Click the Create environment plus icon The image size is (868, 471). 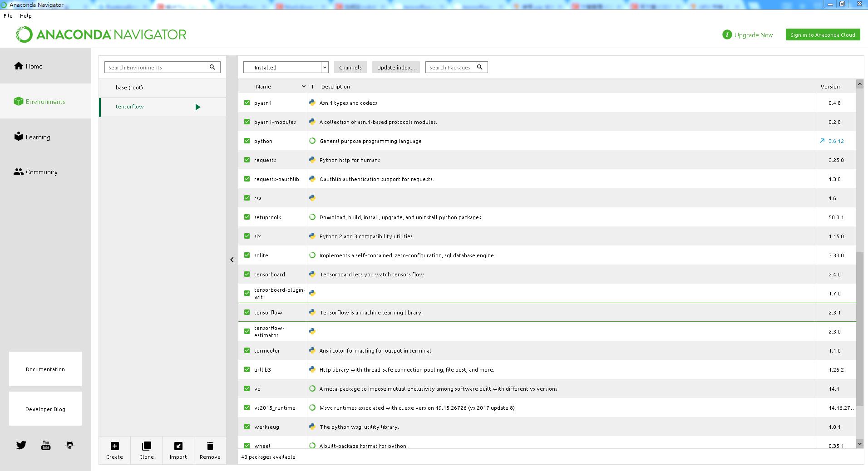[x=114, y=446]
